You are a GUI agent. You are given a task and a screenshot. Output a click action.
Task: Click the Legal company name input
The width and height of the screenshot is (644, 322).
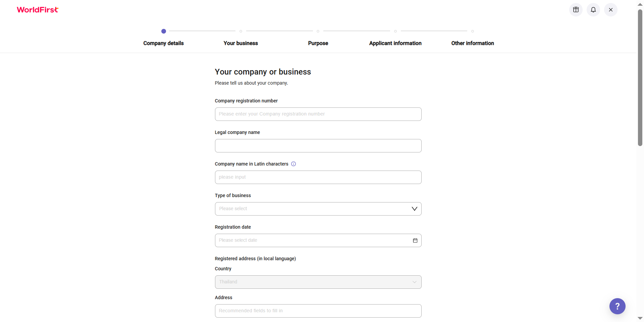(x=318, y=146)
